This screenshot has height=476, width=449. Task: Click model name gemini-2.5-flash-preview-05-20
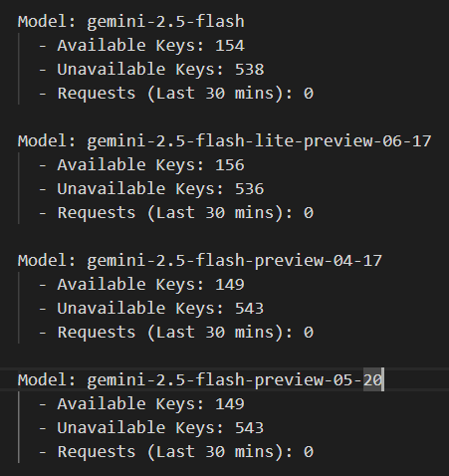(x=234, y=380)
